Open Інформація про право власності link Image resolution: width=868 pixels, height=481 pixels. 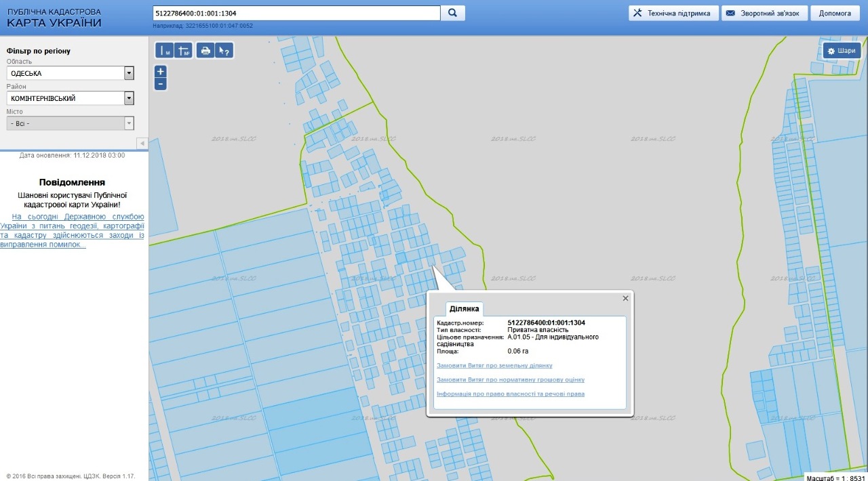tap(511, 394)
